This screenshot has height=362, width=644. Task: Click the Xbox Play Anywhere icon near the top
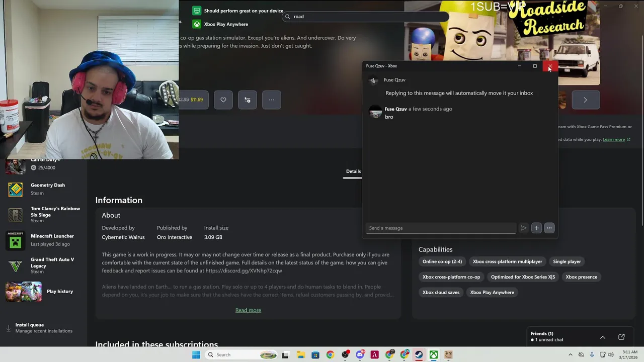pos(197,24)
